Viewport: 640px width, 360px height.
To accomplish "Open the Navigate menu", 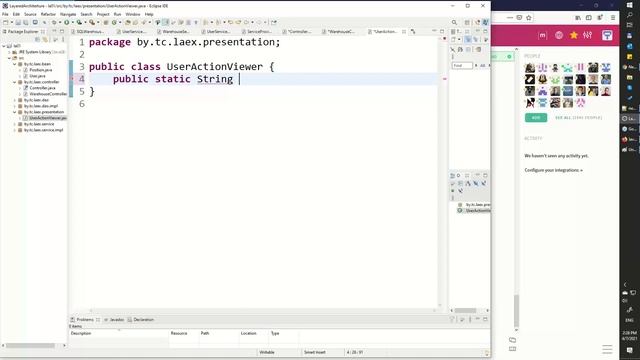I will pyautogui.click(x=68, y=14).
